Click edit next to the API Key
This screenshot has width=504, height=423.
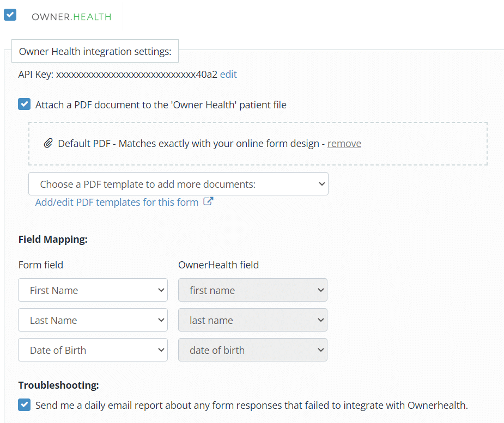point(228,75)
